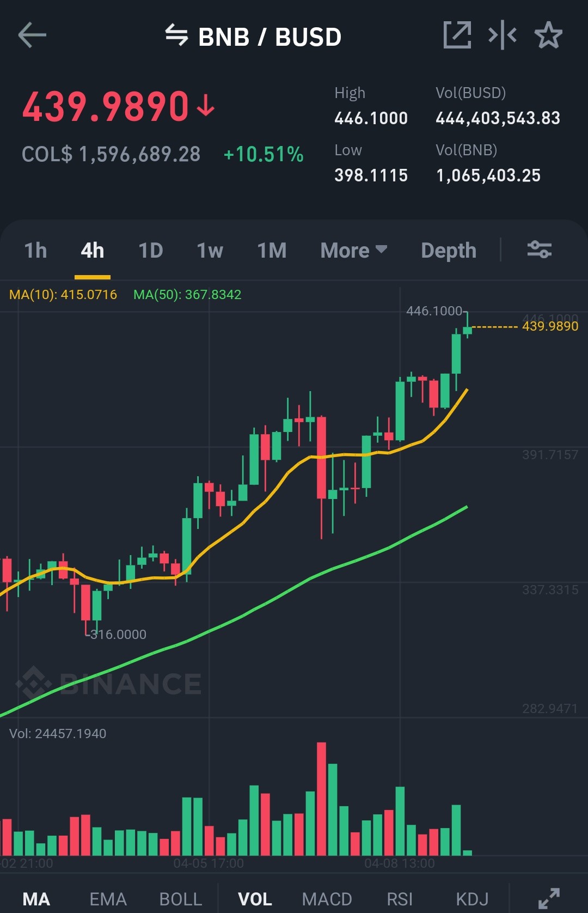588x913 pixels.
Task: Select the 1h interval tab
Action: tap(36, 251)
